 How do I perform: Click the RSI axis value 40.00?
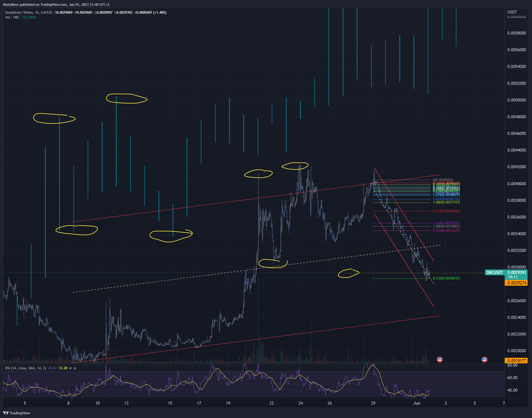coord(512,390)
